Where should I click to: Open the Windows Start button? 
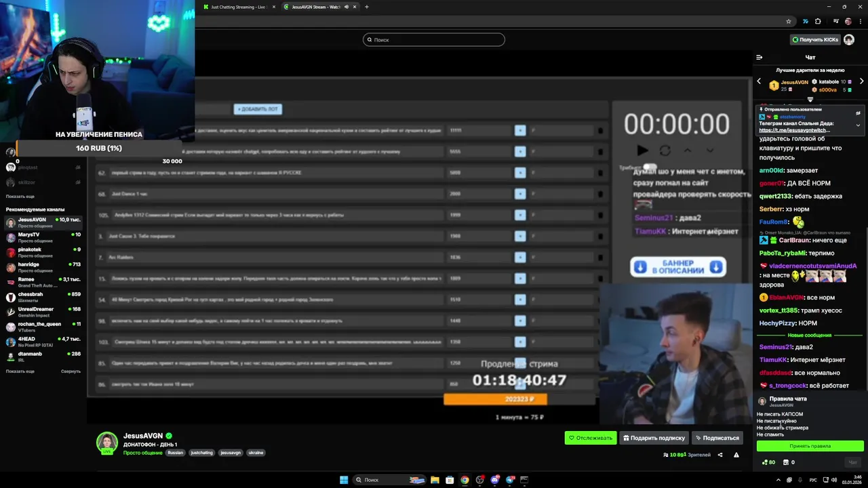344,480
